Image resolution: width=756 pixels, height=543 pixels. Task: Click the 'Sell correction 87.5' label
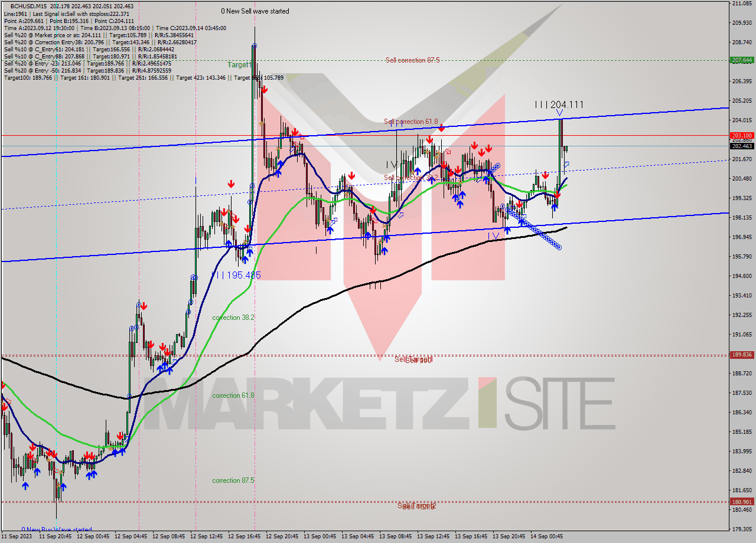412,60
